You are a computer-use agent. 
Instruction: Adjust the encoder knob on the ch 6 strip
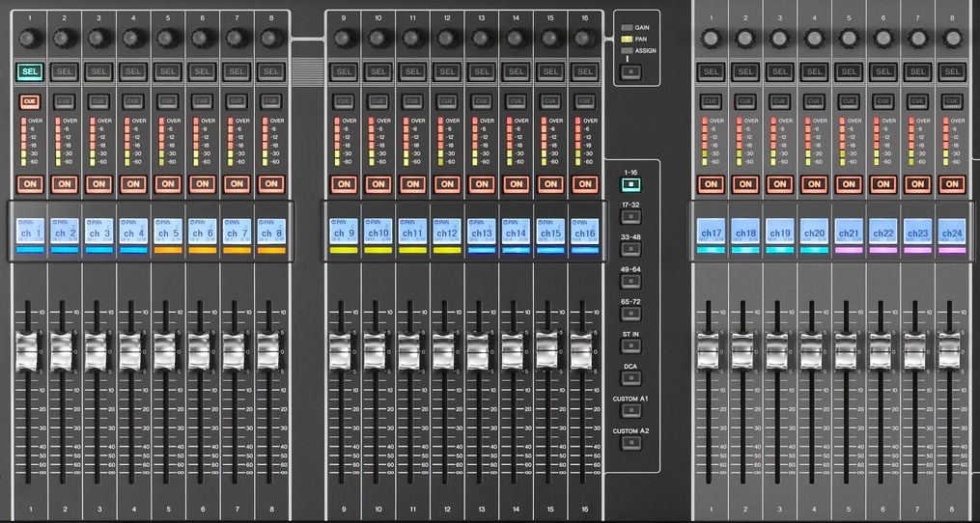coord(202,39)
